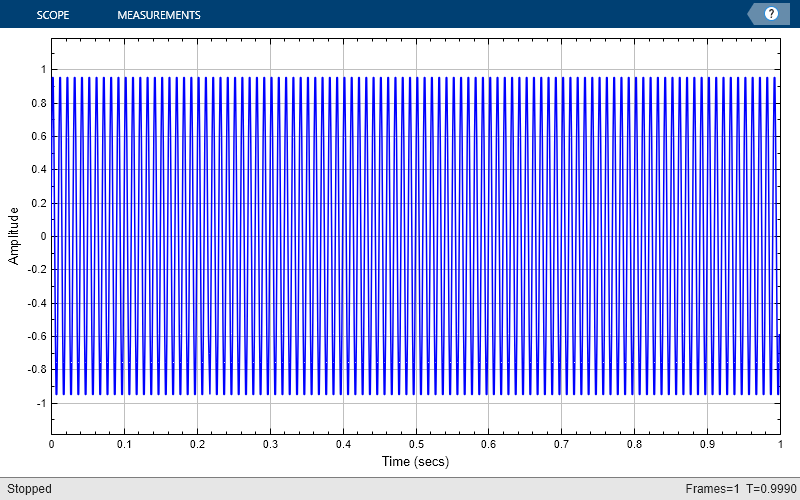Click the 0.8 tick label on amplitude axis
The image size is (800, 500).
[x=40, y=103]
